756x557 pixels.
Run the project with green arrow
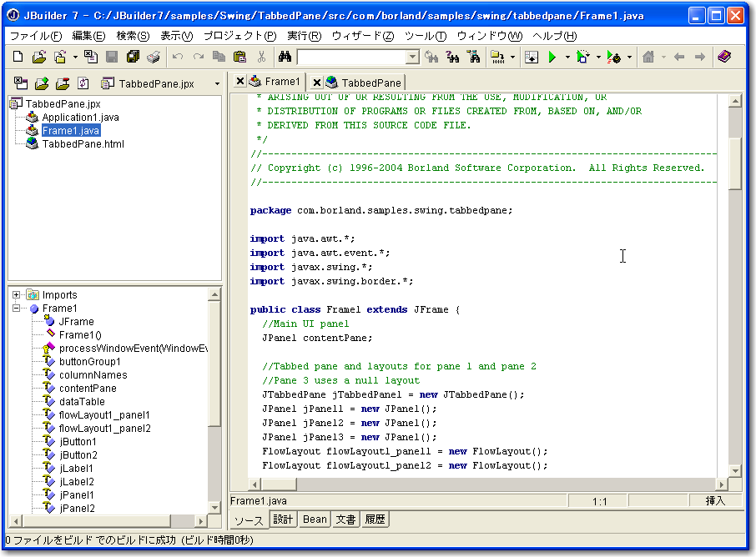552,57
